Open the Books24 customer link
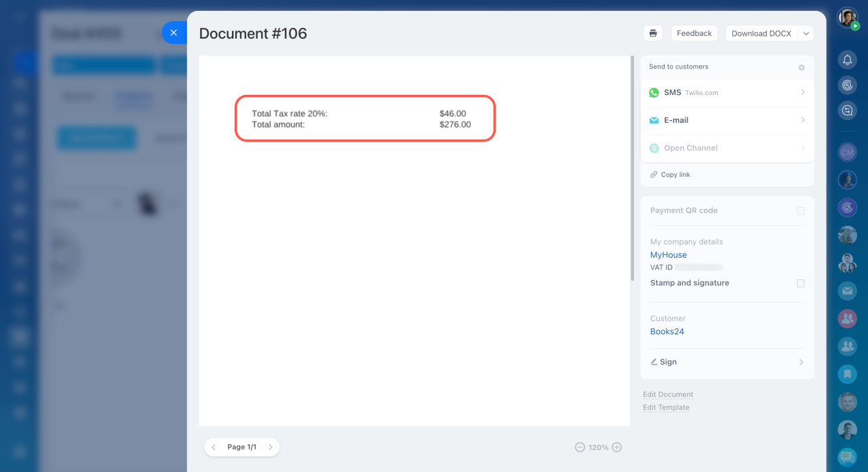The height and width of the screenshot is (472, 868). pos(667,332)
